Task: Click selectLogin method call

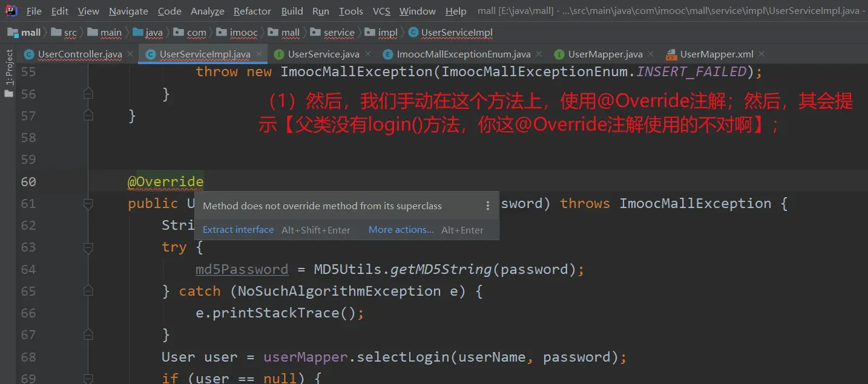Action: point(403,357)
